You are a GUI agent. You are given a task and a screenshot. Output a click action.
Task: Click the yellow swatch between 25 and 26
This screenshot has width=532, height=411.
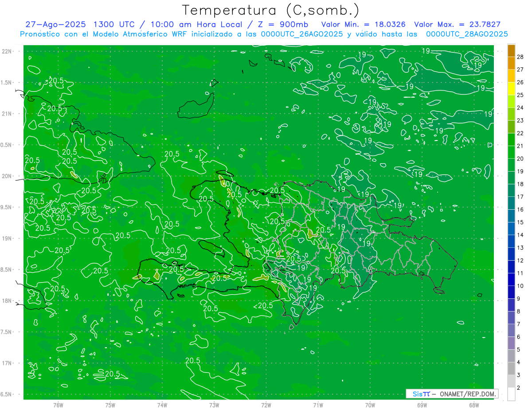(512, 88)
